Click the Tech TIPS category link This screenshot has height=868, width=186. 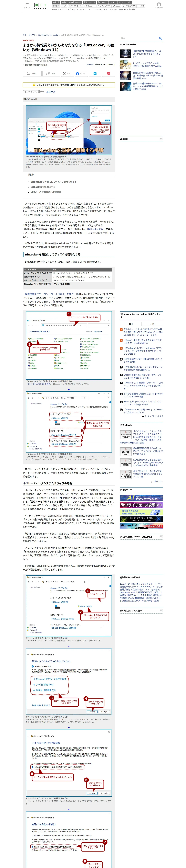click(x=28, y=41)
